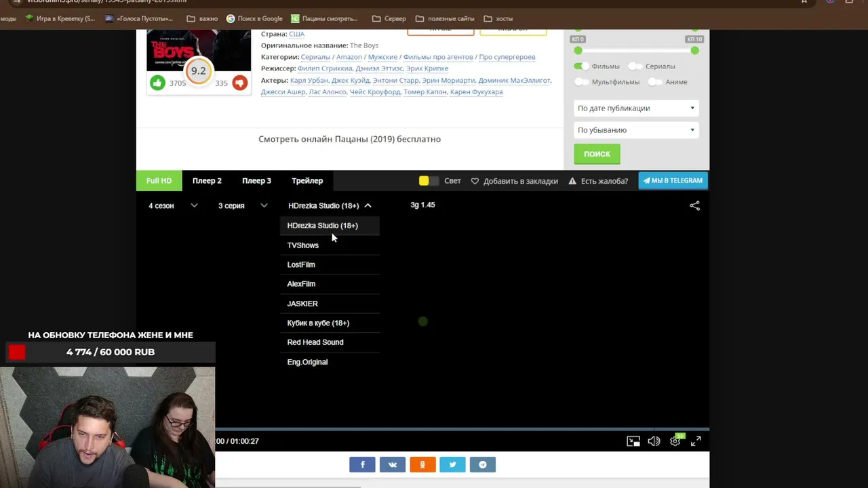Select Red Head Sound voiceover
The height and width of the screenshot is (488, 868).
pyautogui.click(x=330, y=342)
